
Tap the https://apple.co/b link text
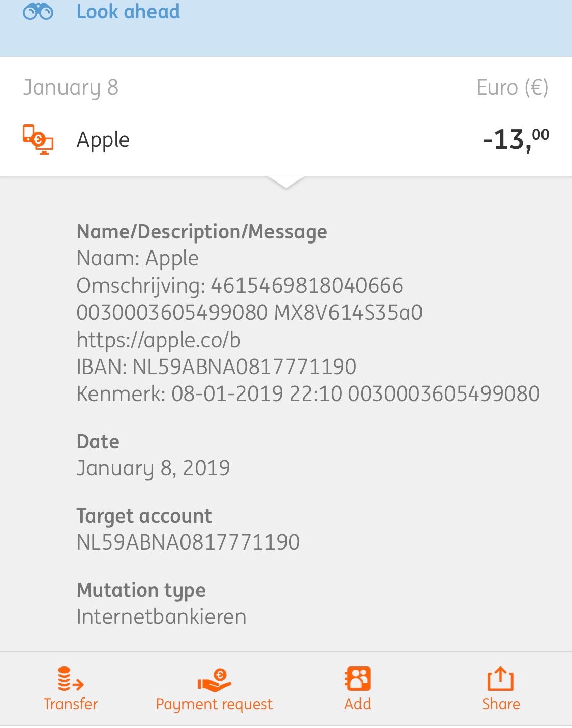[159, 340]
